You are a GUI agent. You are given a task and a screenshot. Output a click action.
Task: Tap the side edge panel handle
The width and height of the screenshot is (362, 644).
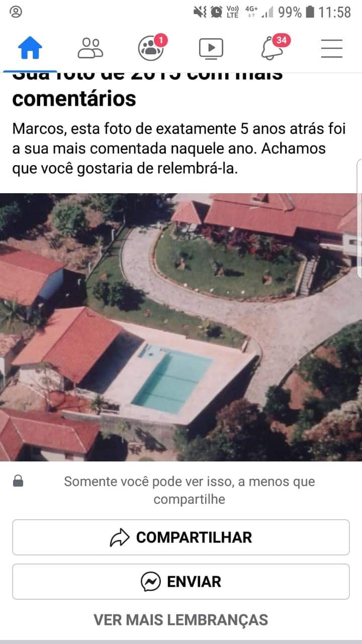[x=359, y=219]
